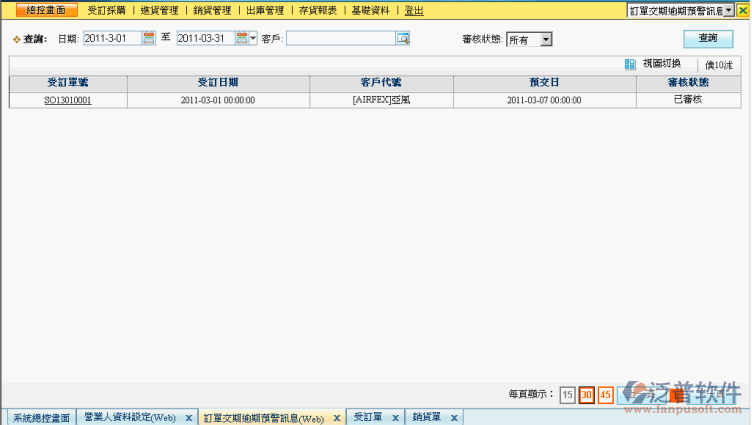Switch to the 系統總控畫面 tab
This screenshot has width=752, height=425.
(x=41, y=418)
